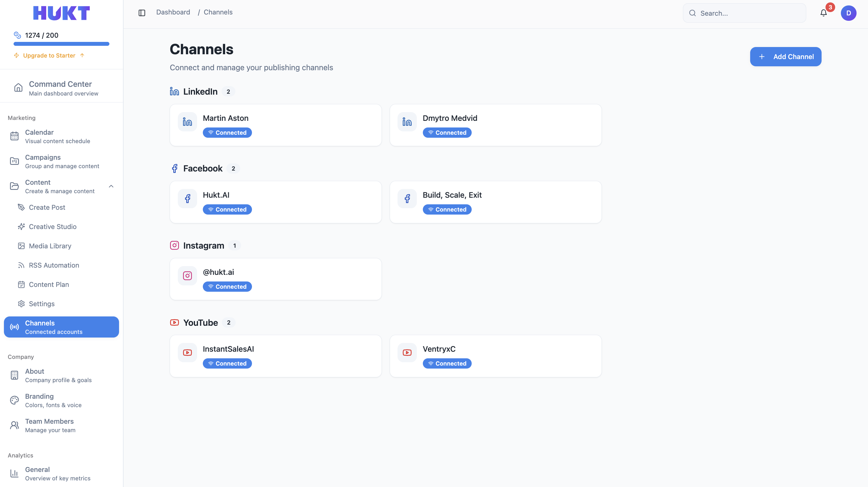Click the YouTube icon on the VentryxC card
This screenshot has height=487, width=868.
407,352
